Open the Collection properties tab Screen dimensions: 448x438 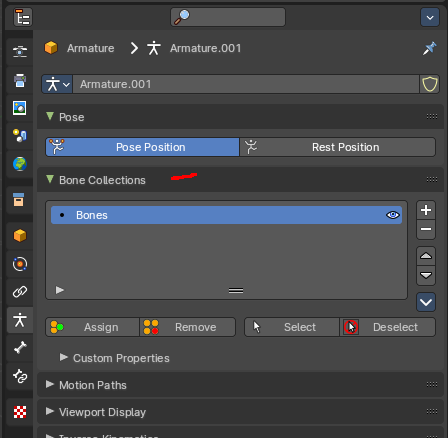19,200
